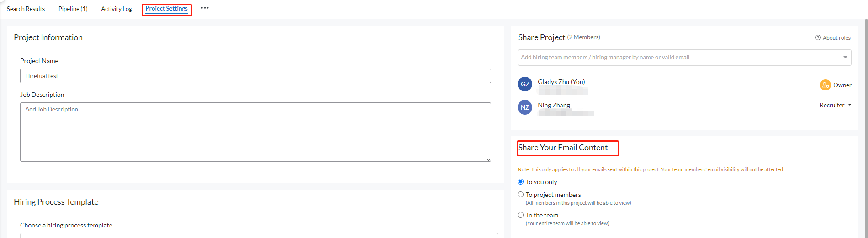Click the About roles link
Image resolution: width=868 pixels, height=238 pixels.
click(836, 38)
